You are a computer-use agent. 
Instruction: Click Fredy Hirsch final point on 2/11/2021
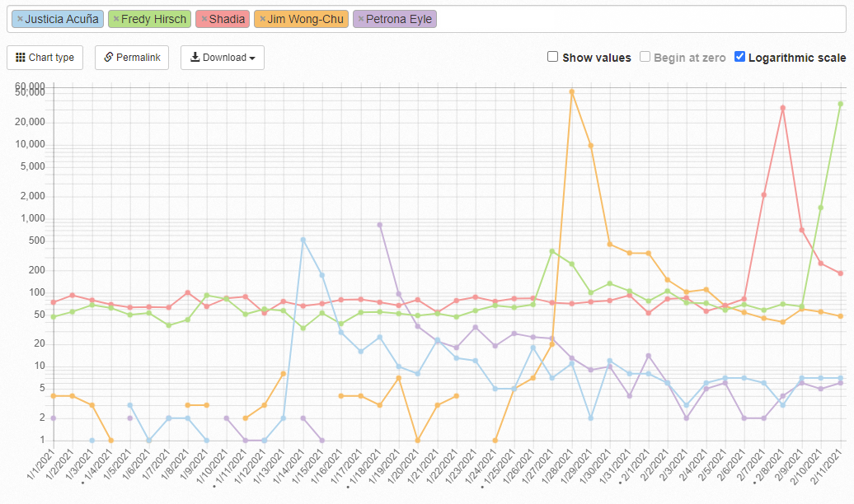840,104
